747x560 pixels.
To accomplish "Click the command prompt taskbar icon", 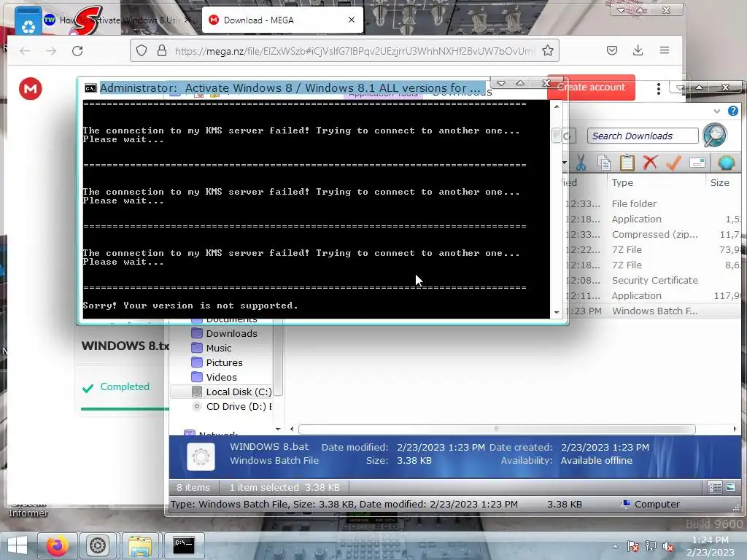I will click(x=184, y=545).
